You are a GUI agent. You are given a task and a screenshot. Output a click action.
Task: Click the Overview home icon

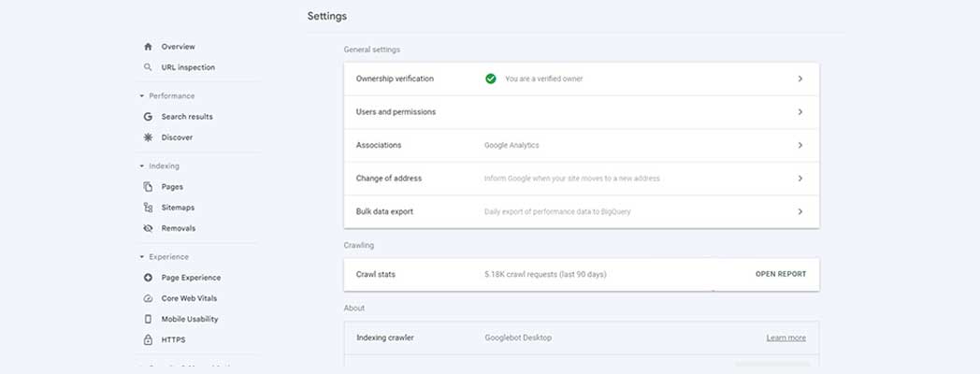point(148,47)
